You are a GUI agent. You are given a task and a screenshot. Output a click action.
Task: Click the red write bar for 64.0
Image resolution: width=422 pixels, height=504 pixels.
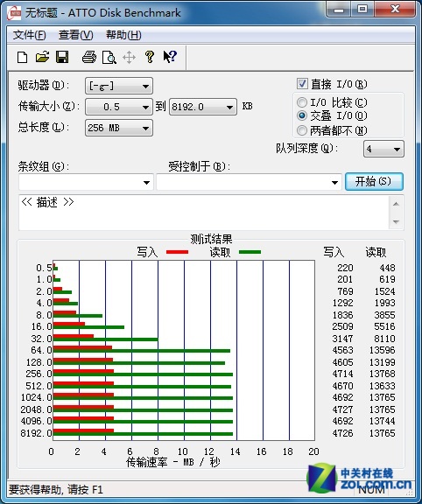(x=82, y=347)
